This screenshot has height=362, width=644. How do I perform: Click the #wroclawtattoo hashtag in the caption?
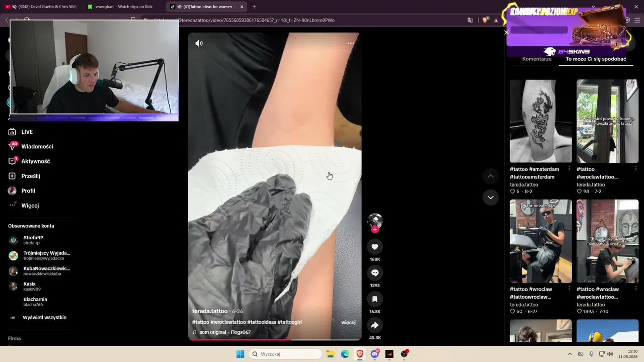click(x=228, y=322)
